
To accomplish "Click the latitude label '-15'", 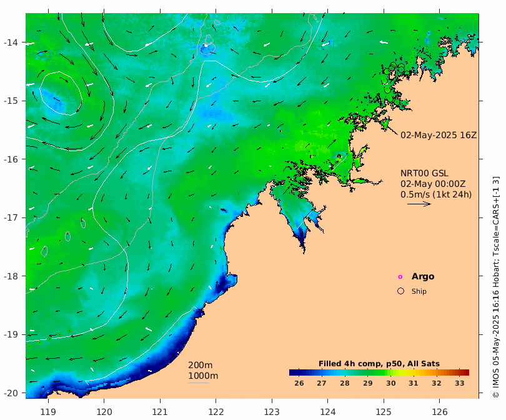I will click(11, 101).
